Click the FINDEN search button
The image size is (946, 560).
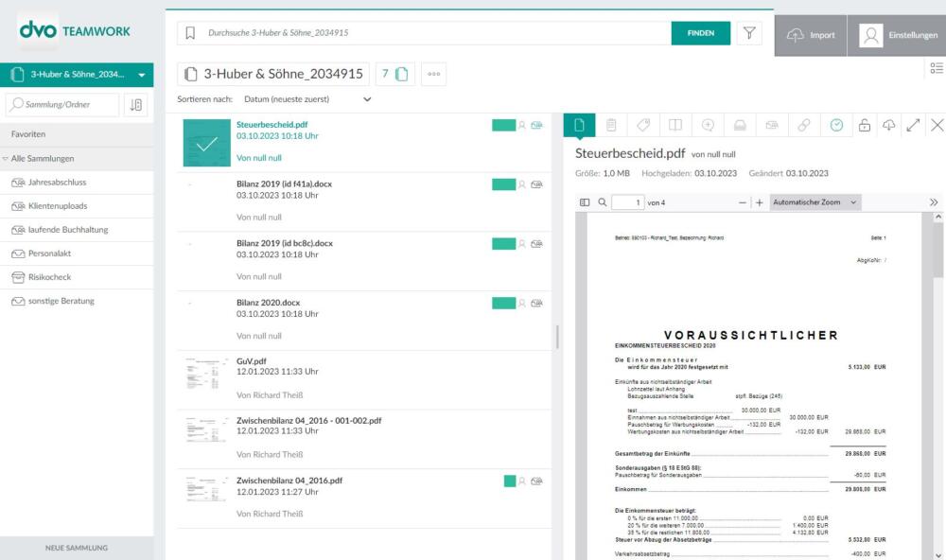pyautogui.click(x=700, y=33)
